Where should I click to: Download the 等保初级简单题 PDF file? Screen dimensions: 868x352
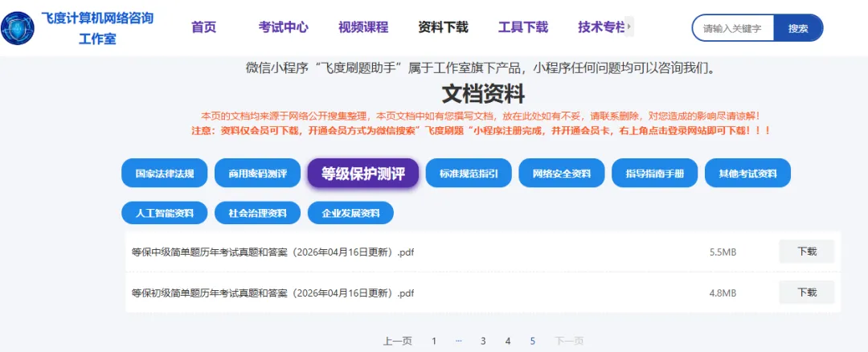pyautogui.click(x=807, y=293)
